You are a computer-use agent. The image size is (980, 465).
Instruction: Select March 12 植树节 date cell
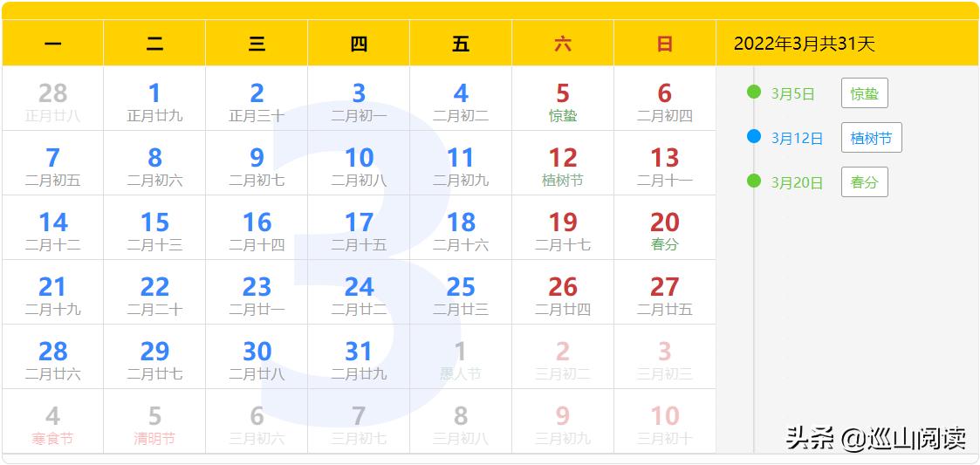pos(563,162)
